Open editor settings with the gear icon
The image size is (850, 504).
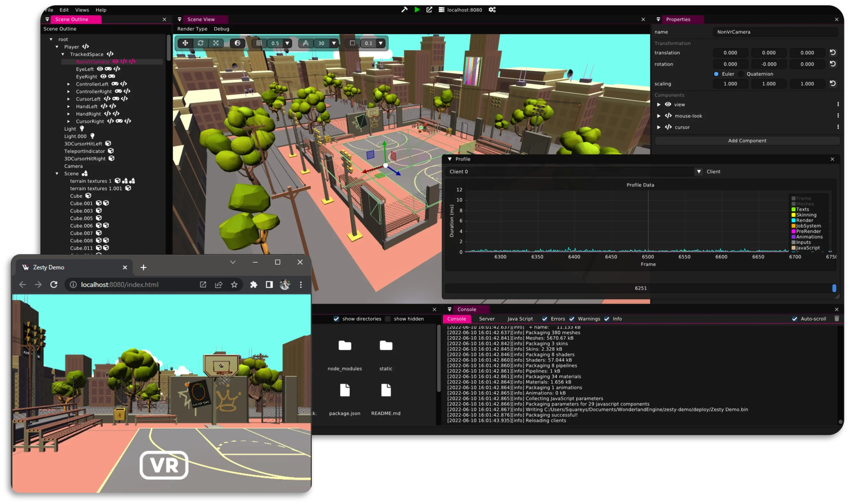(492, 10)
